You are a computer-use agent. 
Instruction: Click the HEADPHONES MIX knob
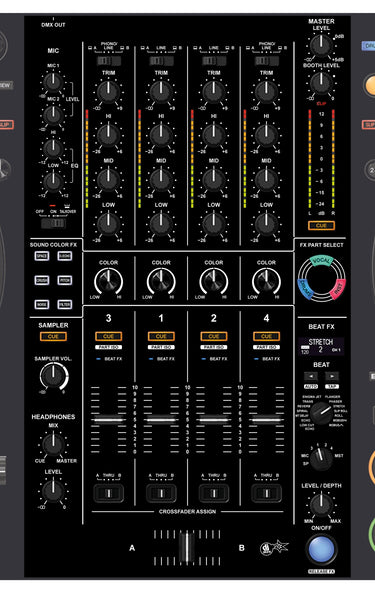click(x=53, y=444)
